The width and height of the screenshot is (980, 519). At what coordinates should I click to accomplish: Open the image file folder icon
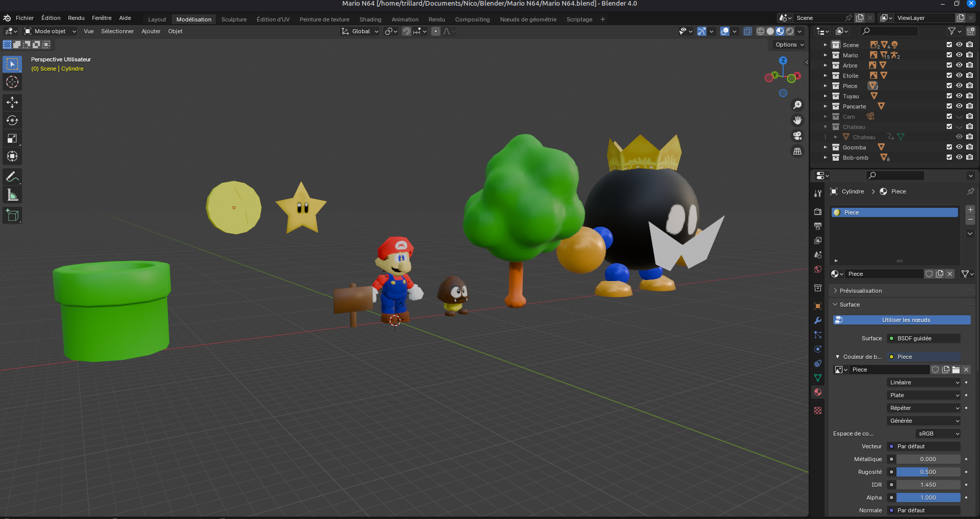[x=956, y=370]
